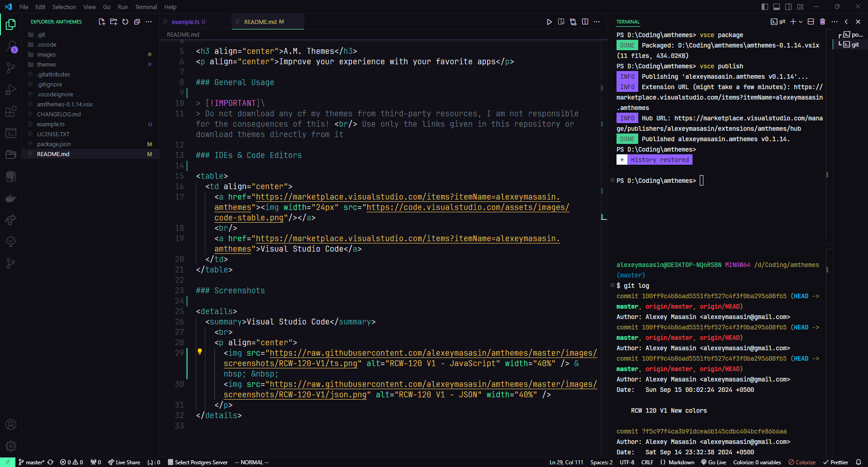This screenshot has height=467, width=868.
Task: Create a new terminal with plus icon
Action: (x=793, y=22)
